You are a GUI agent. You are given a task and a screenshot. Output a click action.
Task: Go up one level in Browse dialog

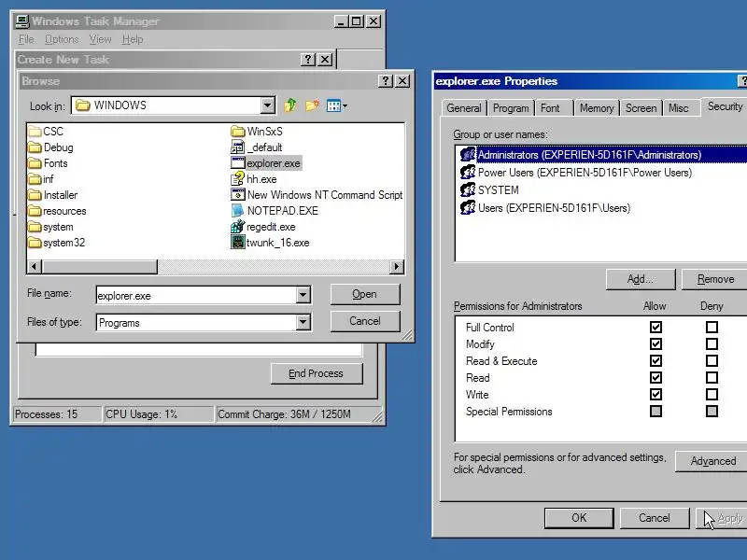point(290,105)
